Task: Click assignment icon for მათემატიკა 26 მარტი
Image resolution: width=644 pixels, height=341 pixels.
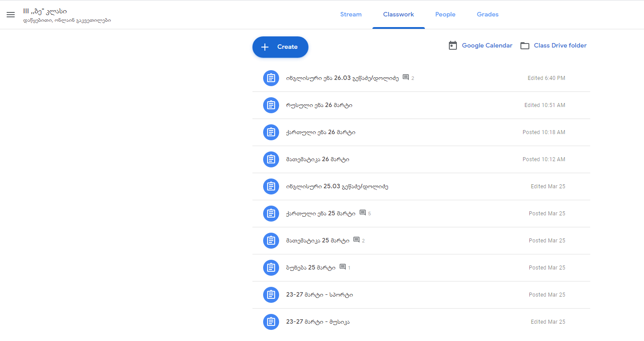Action: [x=271, y=159]
